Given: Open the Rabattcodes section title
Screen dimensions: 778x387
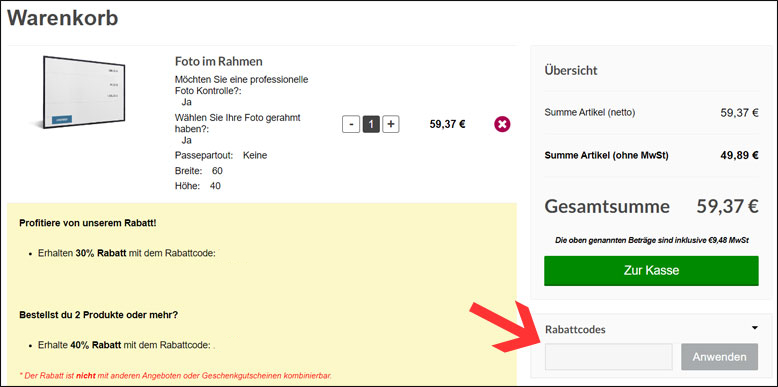Looking at the screenshot, I should (575, 329).
